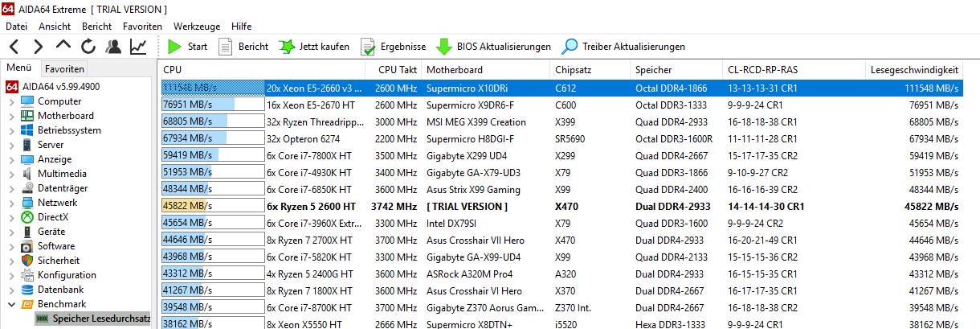Collapse the Benchmark tree node
The height and width of the screenshot is (329, 980).
coord(10,304)
